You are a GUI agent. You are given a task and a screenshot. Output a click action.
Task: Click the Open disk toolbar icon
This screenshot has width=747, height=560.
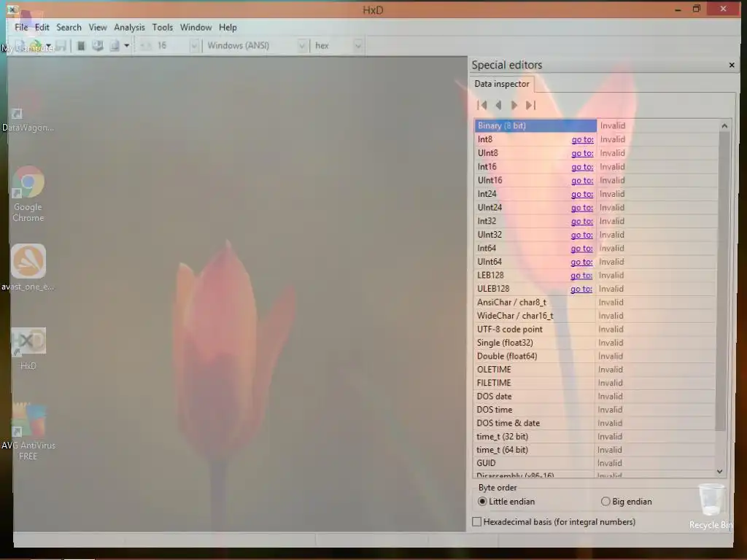(98, 46)
